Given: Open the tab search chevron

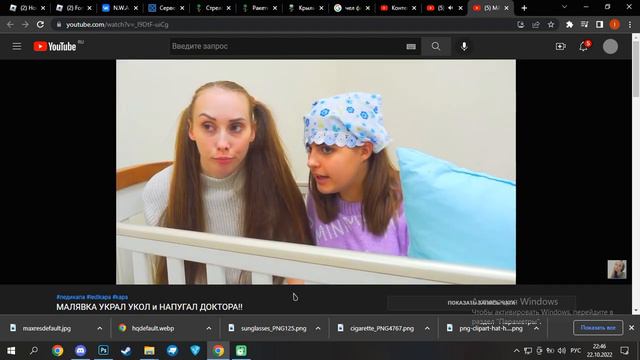Looking at the screenshot, I should pyautogui.click(x=564, y=7).
